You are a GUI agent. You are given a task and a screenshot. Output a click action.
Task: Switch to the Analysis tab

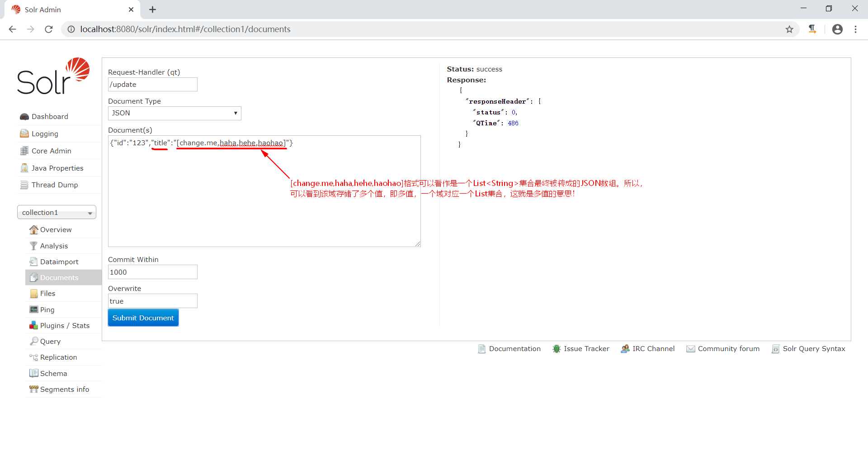click(x=53, y=246)
